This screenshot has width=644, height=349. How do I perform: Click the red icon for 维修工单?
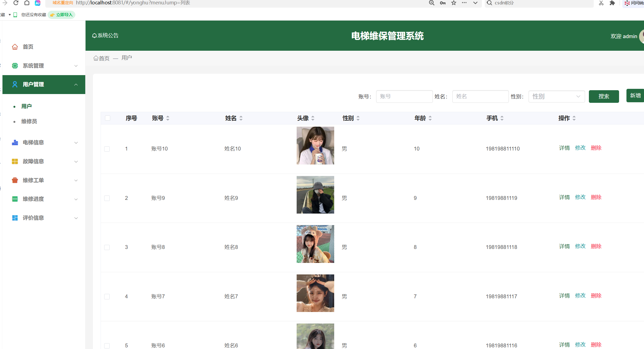pyautogui.click(x=15, y=180)
